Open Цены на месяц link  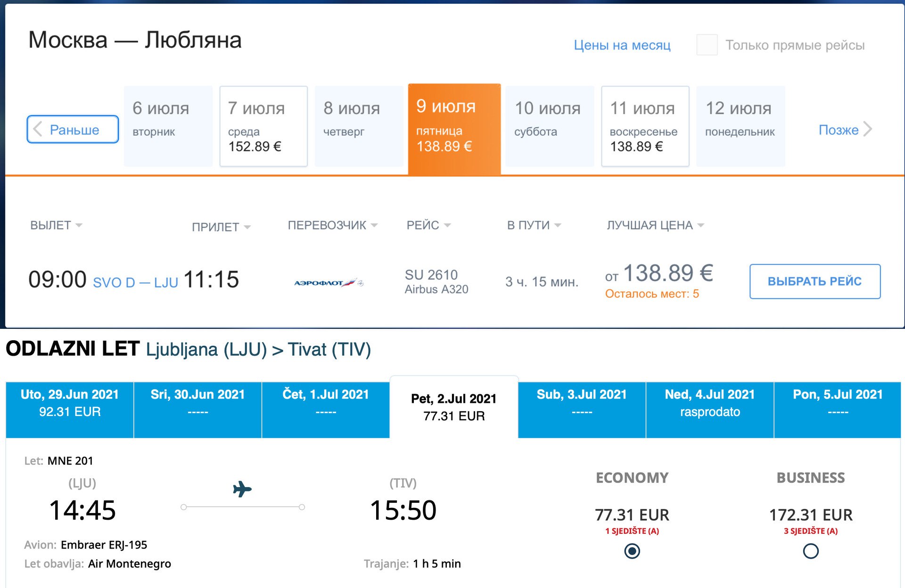(622, 45)
